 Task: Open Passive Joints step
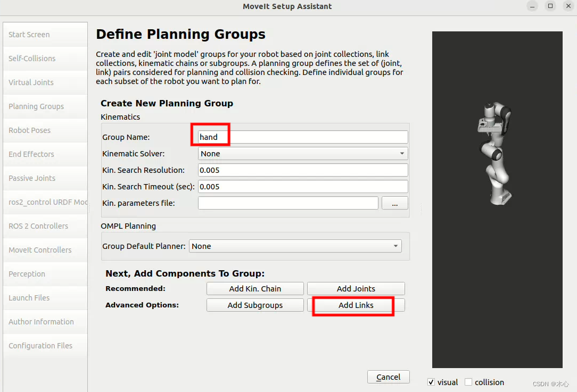pos(45,178)
